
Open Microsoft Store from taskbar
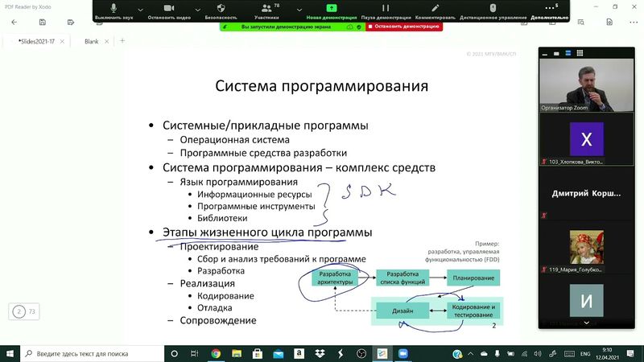coord(258,353)
